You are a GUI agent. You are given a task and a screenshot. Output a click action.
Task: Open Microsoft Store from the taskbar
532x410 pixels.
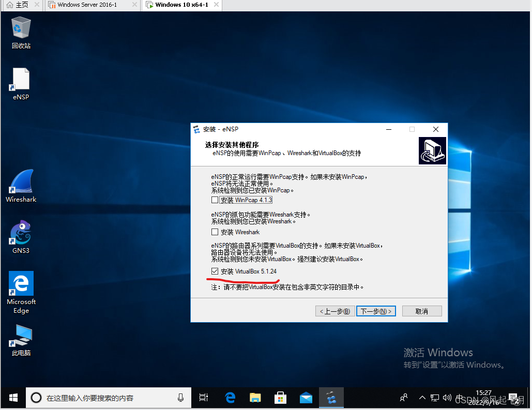pos(280,398)
